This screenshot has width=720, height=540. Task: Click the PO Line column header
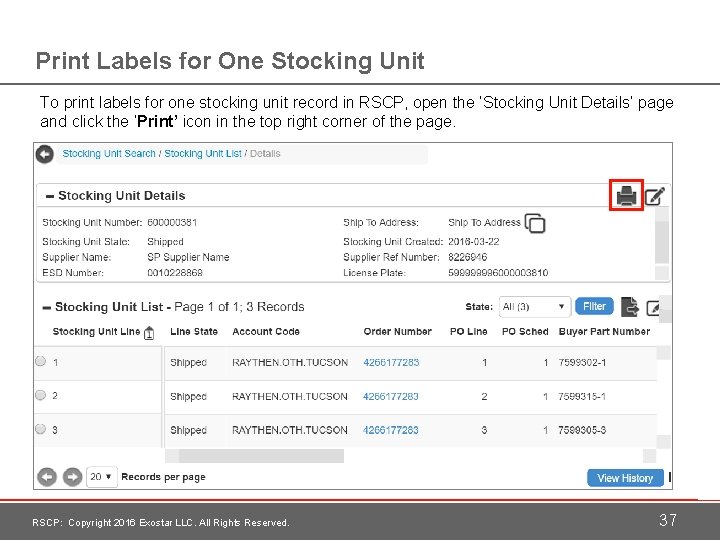(468, 332)
